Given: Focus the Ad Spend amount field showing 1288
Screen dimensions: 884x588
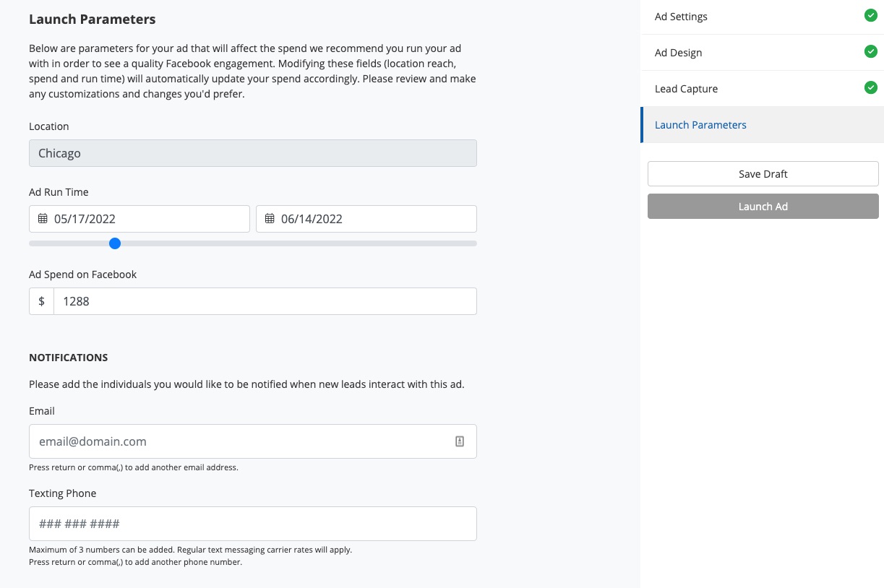Looking at the screenshot, I should 265,301.
